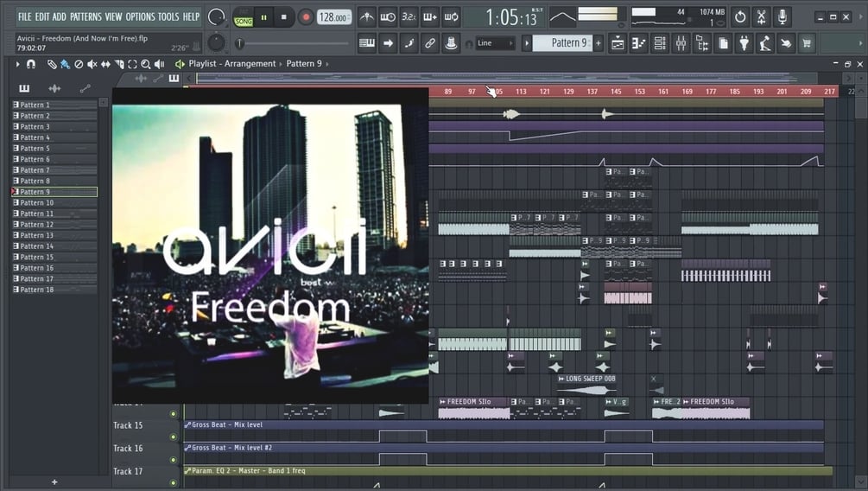Click the LONG SWEEP 008 clip

[x=586, y=386]
